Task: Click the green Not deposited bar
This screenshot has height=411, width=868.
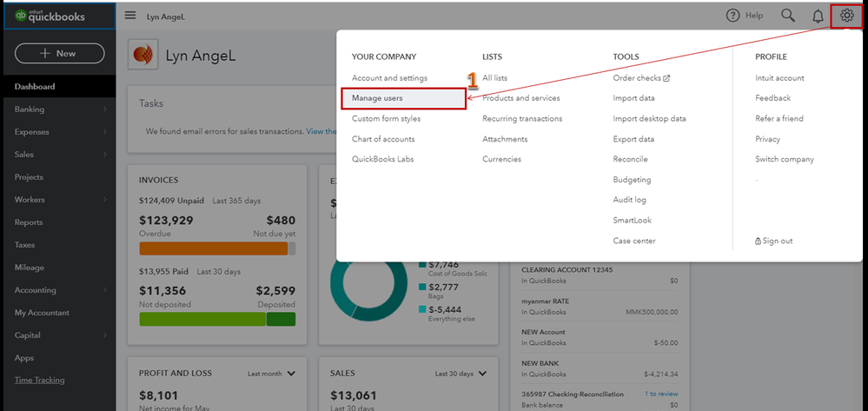Action: [202, 319]
